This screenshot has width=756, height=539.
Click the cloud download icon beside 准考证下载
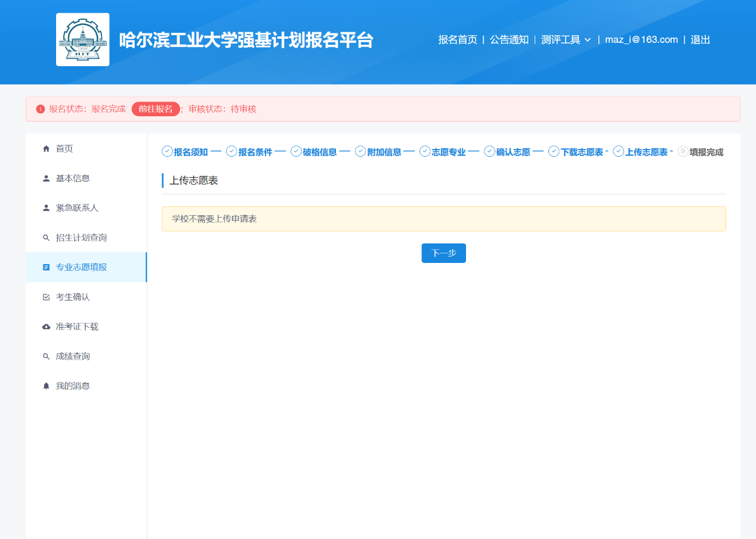[x=46, y=327]
